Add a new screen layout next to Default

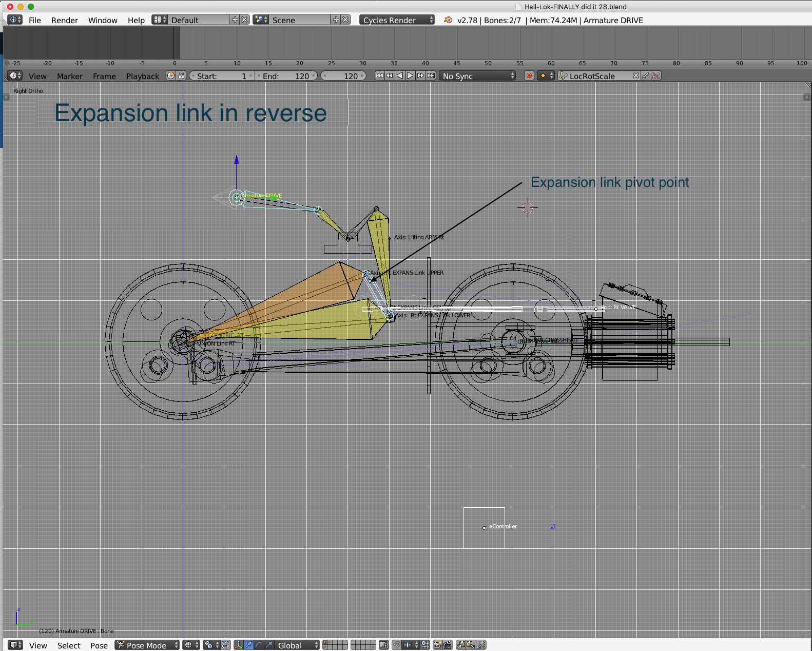pyautogui.click(x=235, y=20)
